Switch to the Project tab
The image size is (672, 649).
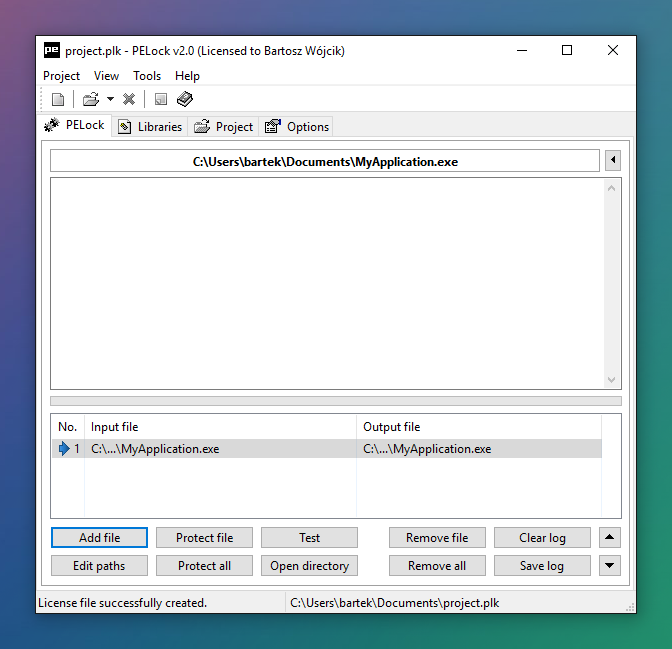[x=223, y=127]
